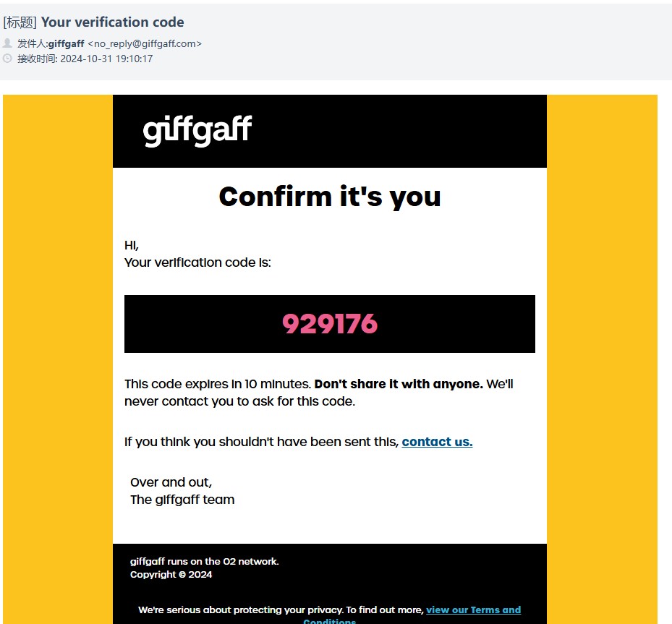Click giffgaff runs on the O2 network text
This screenshot has height=624, width=672.
point(205,561)
